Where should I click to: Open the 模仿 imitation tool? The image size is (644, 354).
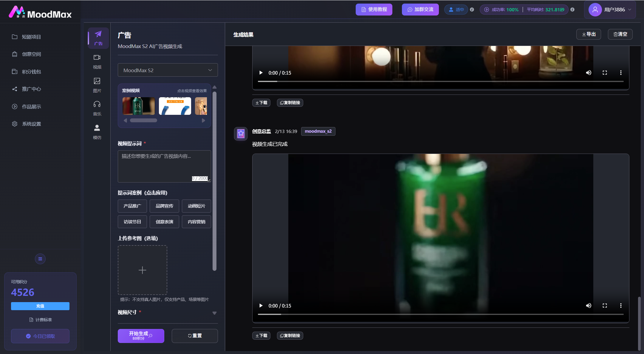97,132
